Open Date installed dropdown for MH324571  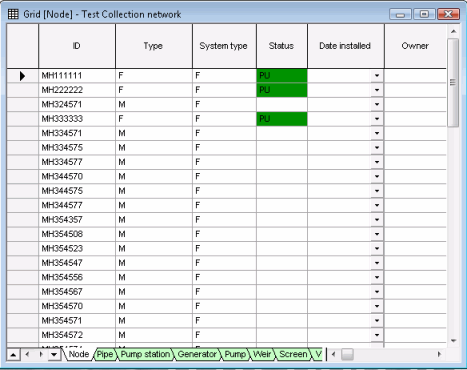tap(377, 104)
